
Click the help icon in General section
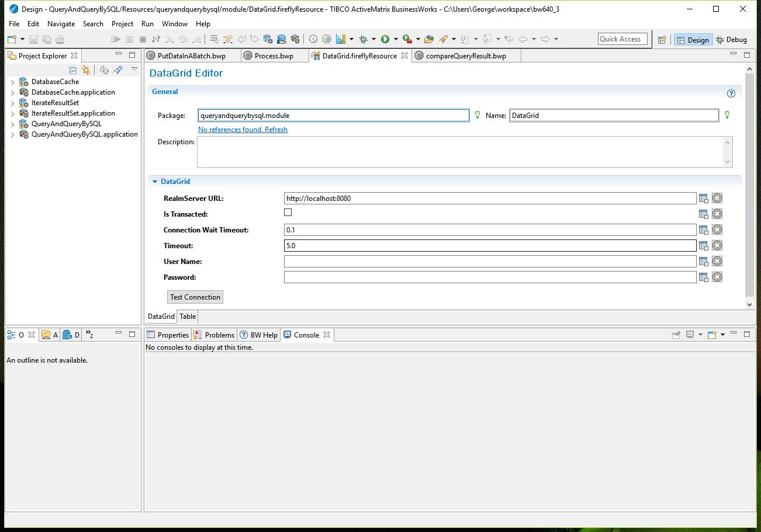731,93
